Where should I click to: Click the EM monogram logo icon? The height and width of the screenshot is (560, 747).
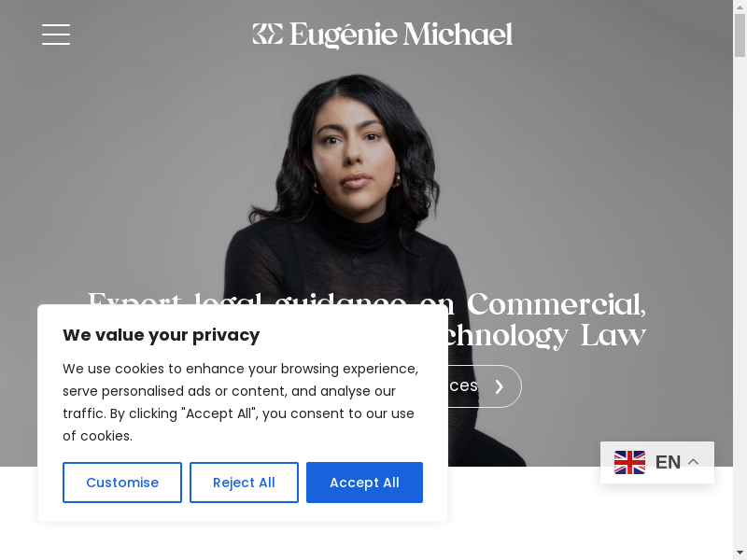click(267, 34)
